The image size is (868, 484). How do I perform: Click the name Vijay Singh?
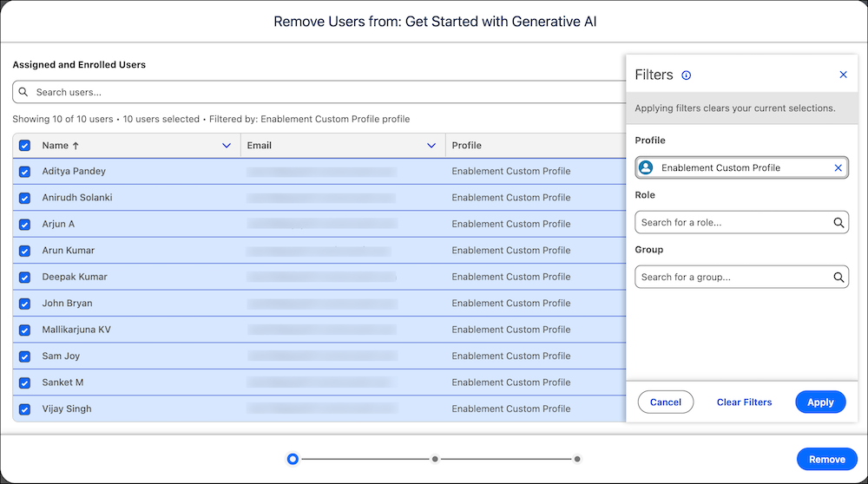pos(67,409)
